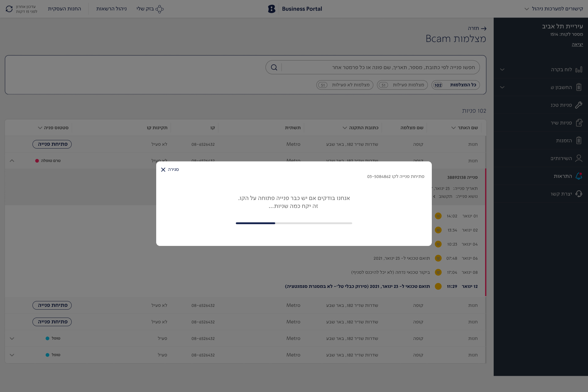The width and height of the screenshot is (588, 392).
Task: Click the בזק שלי network icon
Action: click(160, 9)
